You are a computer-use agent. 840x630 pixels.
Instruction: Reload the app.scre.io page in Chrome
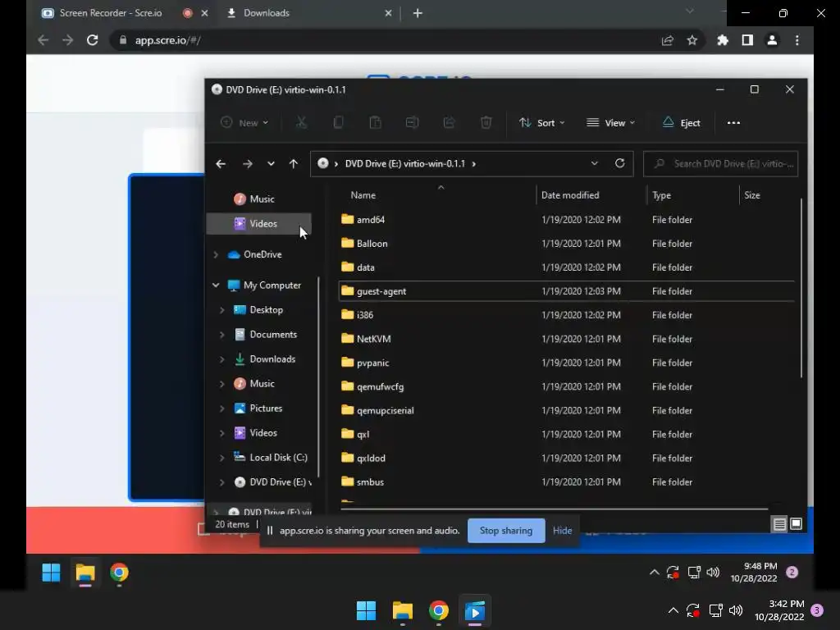(92, 40)
